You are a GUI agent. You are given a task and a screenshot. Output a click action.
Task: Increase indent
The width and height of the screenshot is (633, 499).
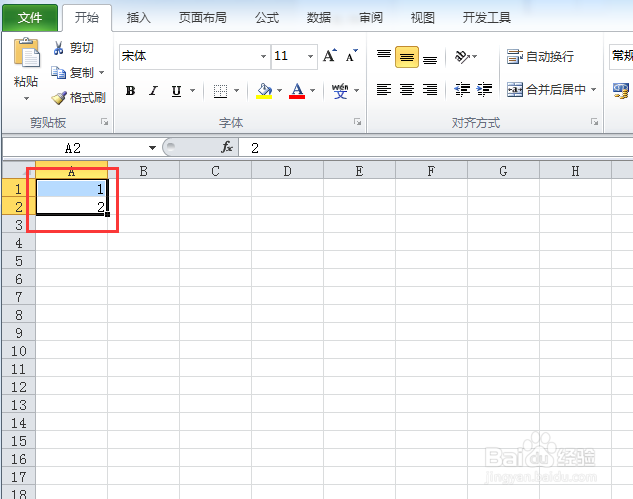click(484, 89)
